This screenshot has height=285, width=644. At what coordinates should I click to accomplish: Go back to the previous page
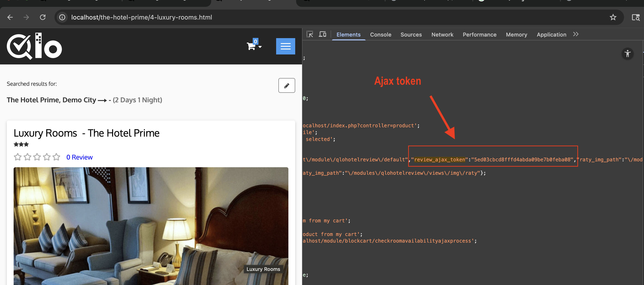click(10, 17)
